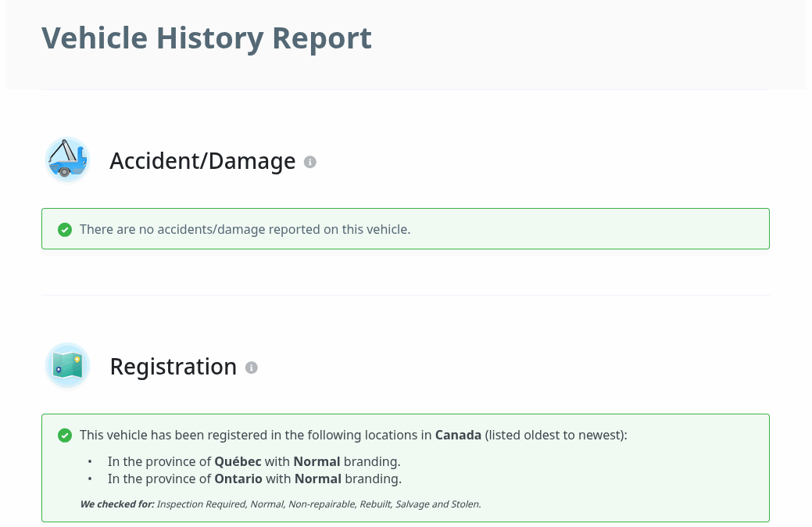Click the '(listed oldest to newest)' note
The height and width of the screenshot is (527, 812).
tap(556, 435)
